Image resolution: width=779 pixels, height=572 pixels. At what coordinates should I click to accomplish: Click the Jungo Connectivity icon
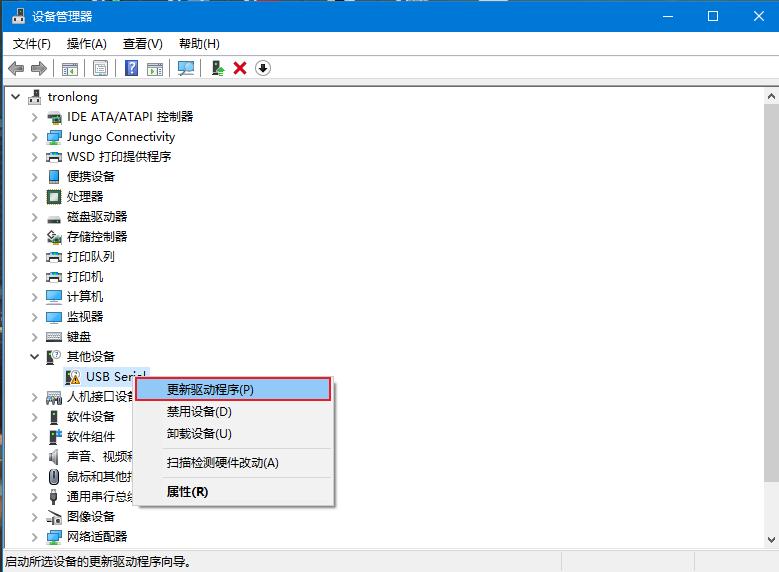point(54,137)
